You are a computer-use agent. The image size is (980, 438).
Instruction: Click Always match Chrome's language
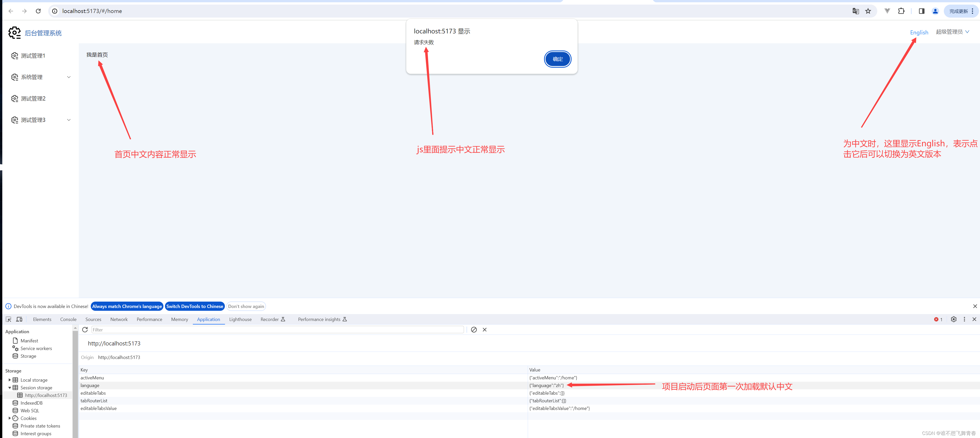(x=127, y=306)
